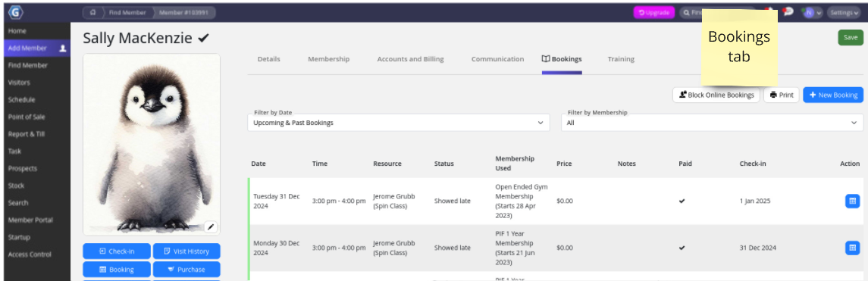The height and width of the screenshot is (281, 868).
Task: Switch to the Accounts and Billing tab
Action: pos(410,59)
